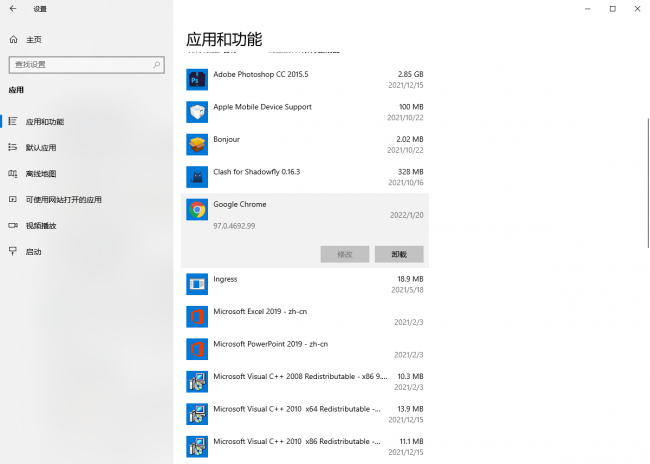Select the Ingress entry name
Viewport: 650px width, 464px height.
click(x=225, y=279)
